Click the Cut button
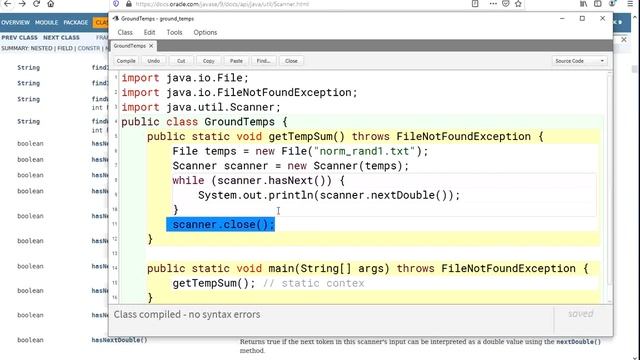640x360 pixels. point(181,61)
